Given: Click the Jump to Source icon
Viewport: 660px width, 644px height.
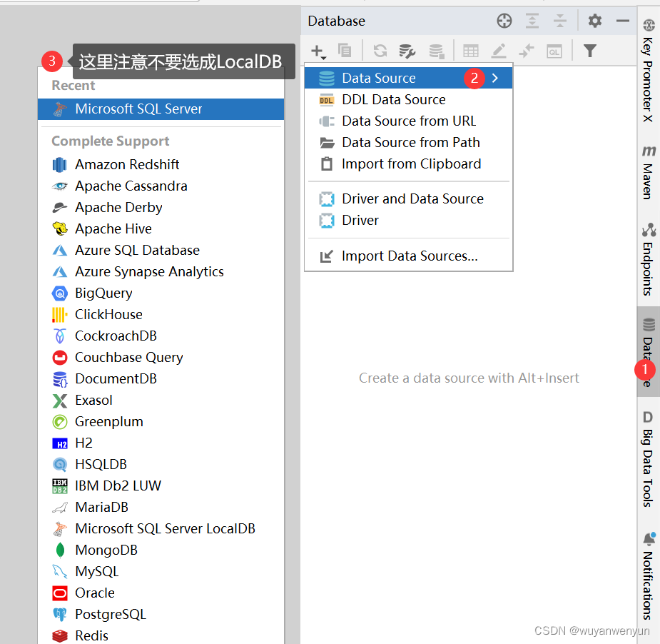Looking at the screenshot, I should click(x=526, y=51).
